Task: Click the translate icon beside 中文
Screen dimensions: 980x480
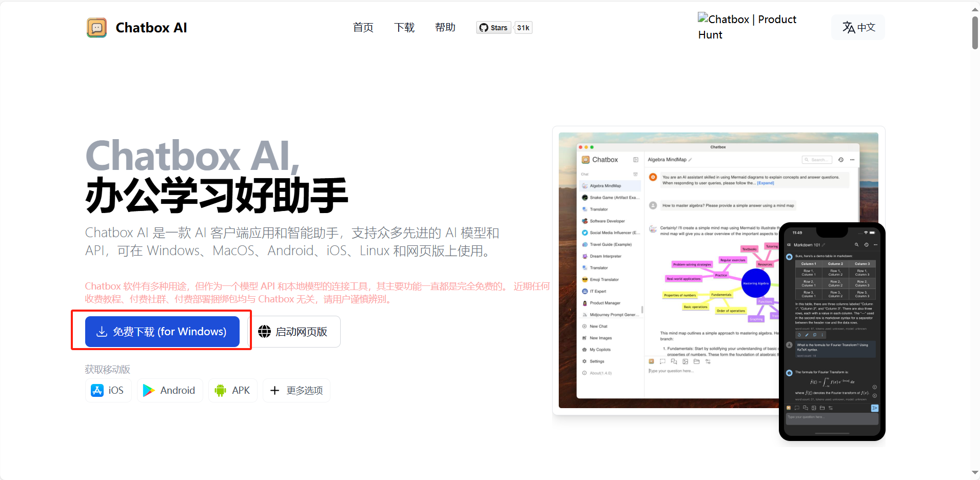Action: [x=849, y=27]
